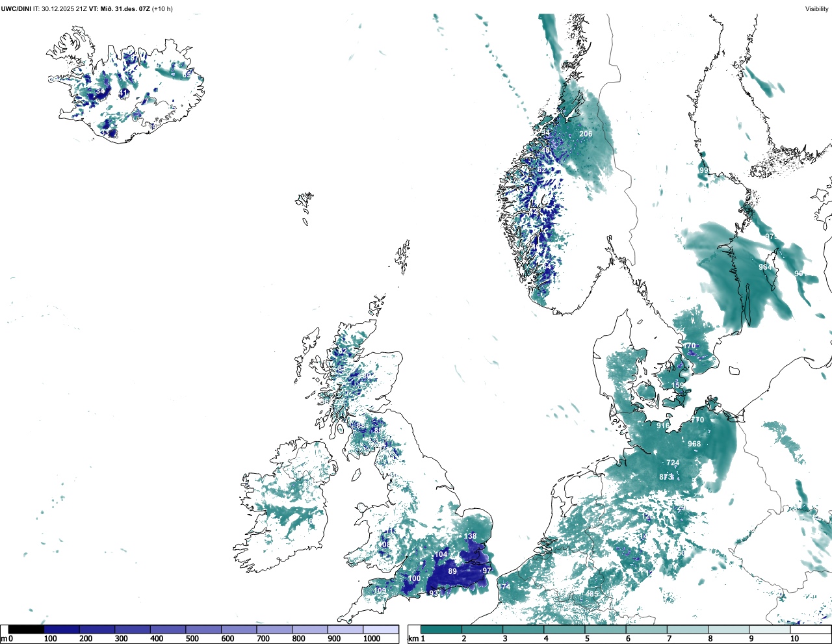Click the '500' tick label on meter legend
The height and width of the screenshot is (644, 832).
(x=192, y=639)
